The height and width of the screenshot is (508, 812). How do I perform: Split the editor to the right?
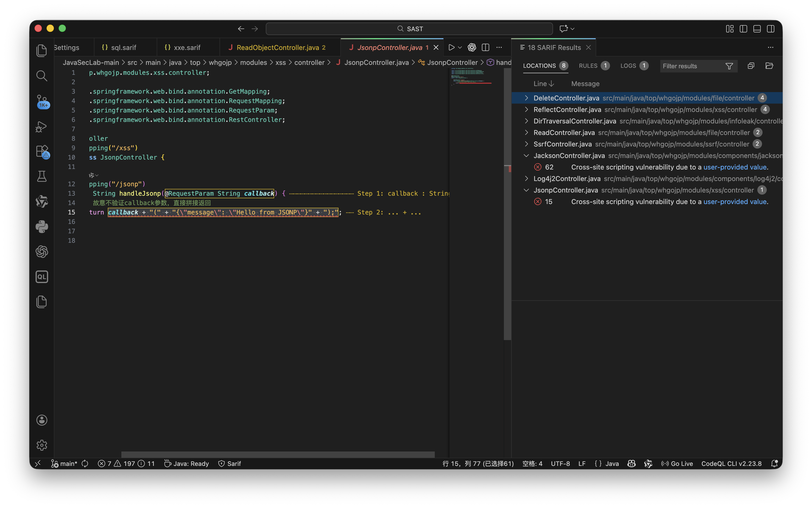(485, 47)
